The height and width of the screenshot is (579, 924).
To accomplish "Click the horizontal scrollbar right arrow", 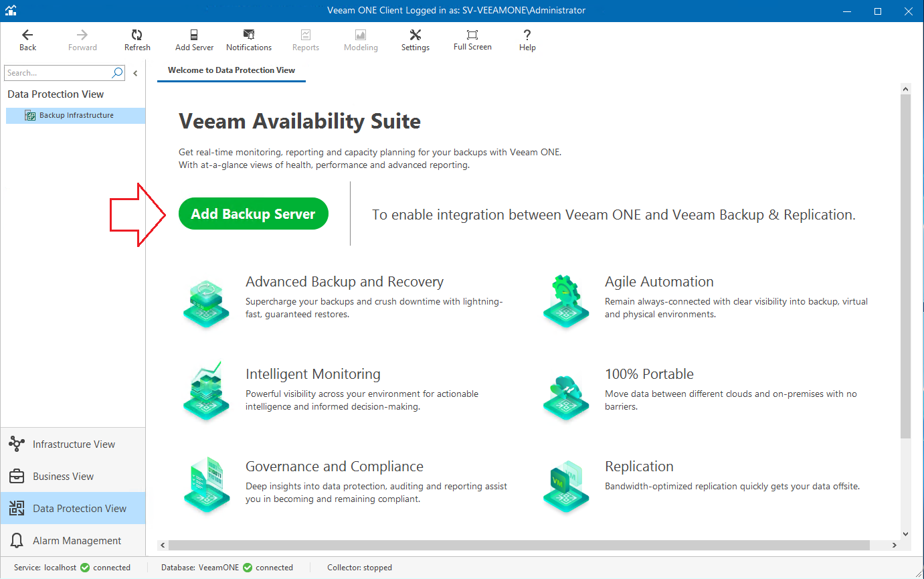I will click(x=894, y=545).
